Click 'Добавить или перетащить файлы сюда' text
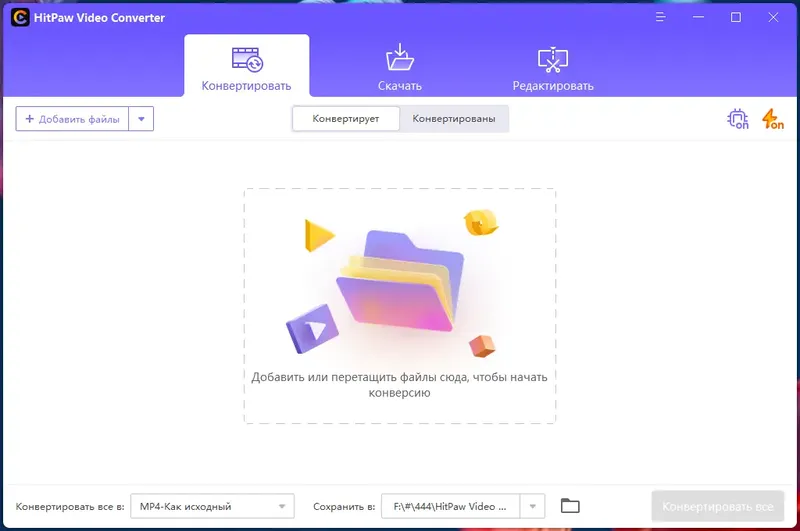800x531 pixels. tap(399, 385)
